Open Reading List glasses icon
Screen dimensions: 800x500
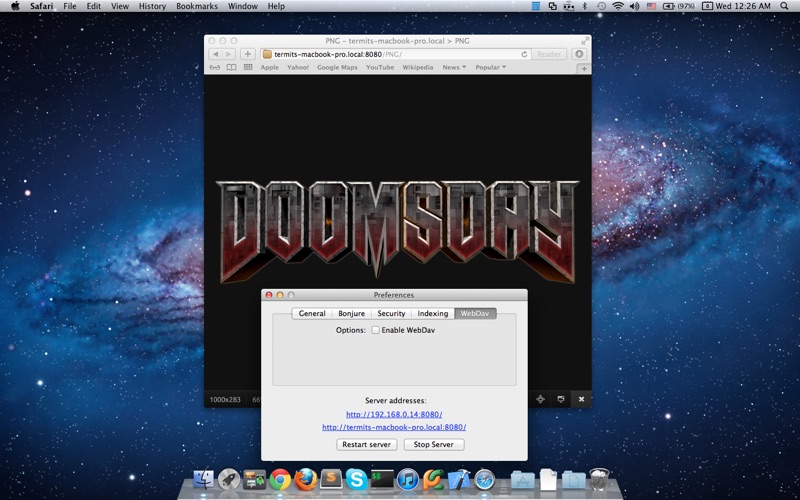(215, 67)
